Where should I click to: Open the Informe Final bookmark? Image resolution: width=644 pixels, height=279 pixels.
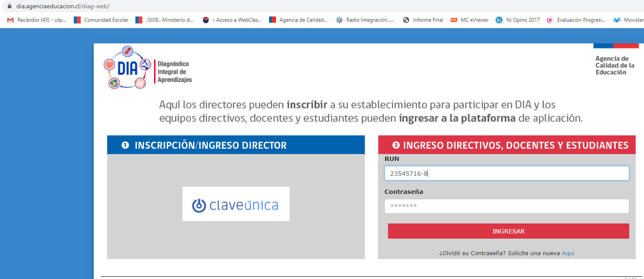click(423, 20)
